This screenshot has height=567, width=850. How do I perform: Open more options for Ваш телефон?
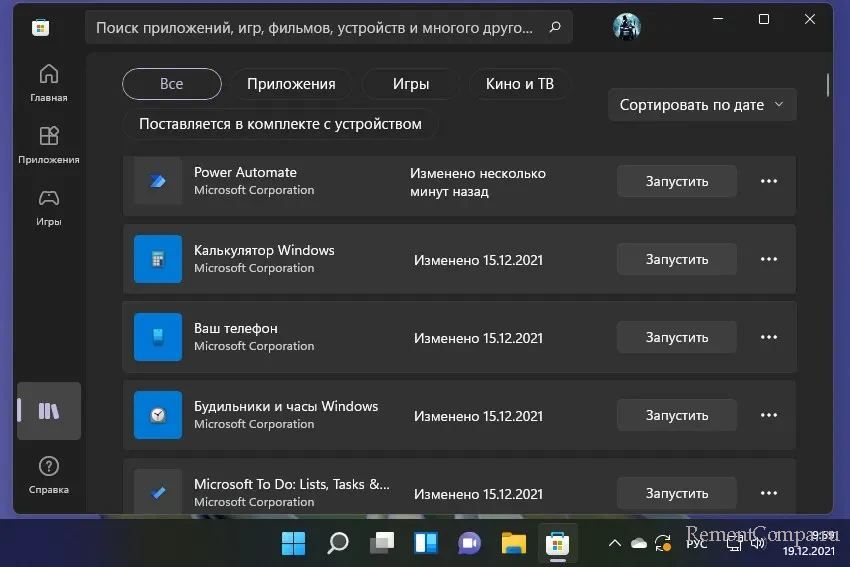tap(768, 337)
